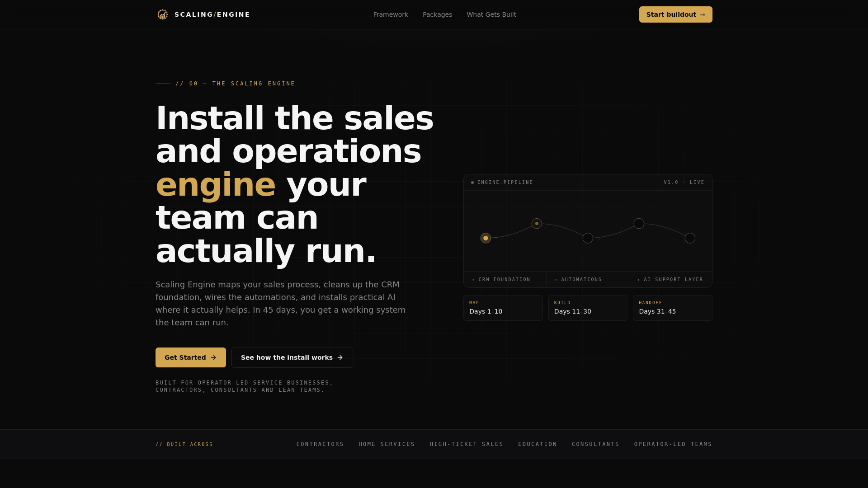Click the Scaling Engine logo icon
868x488 pixels.
(163, 14)
